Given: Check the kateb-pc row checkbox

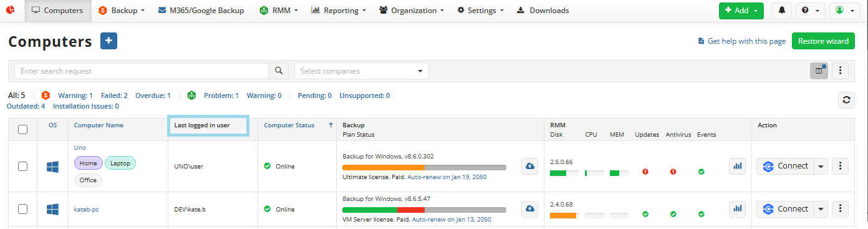Looking at the screenshot, I should click(x=23, y=209).
